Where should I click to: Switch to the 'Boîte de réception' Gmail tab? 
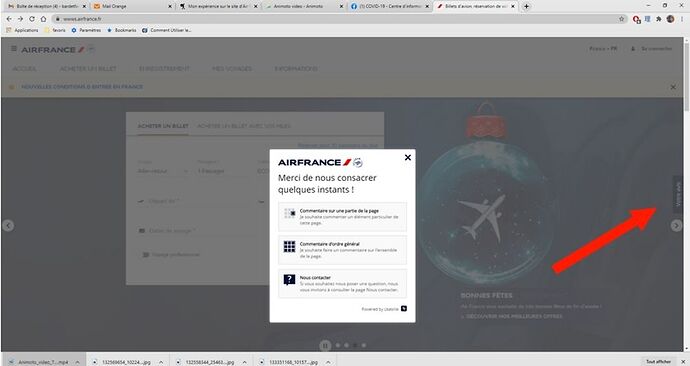[x=47, y=6]
